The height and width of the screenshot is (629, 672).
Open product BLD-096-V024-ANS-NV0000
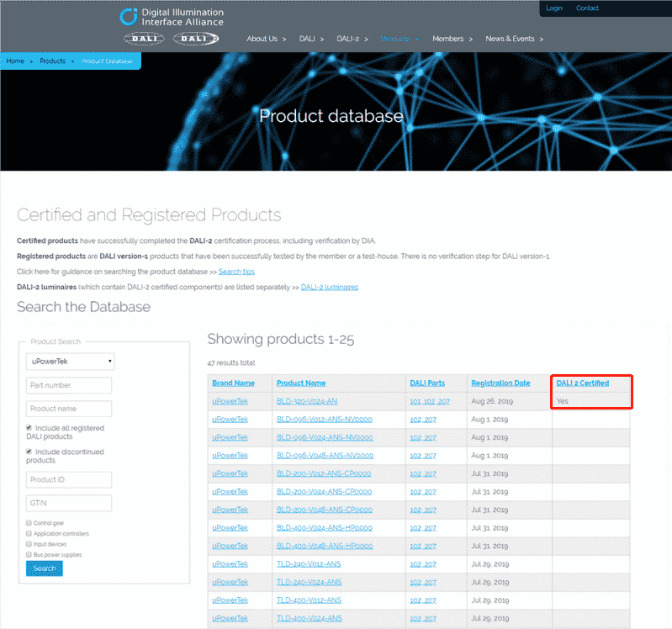(x=325, y=437)
